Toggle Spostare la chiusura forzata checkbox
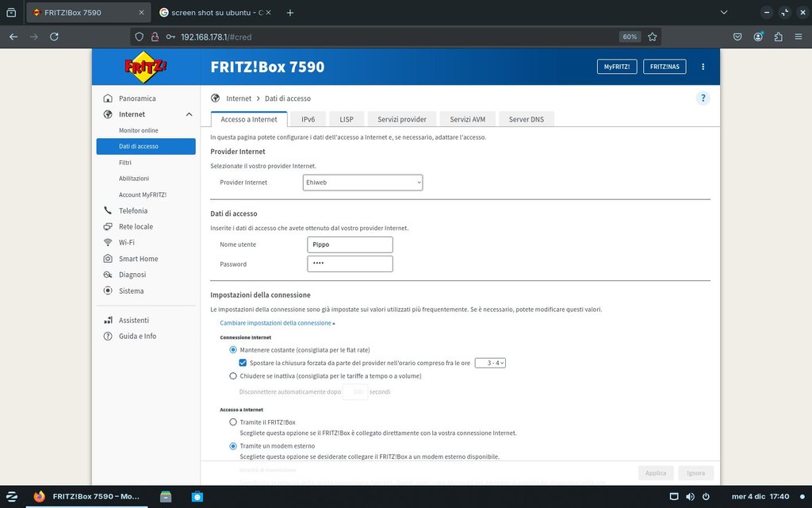The image size is (812, 508). 243,363
